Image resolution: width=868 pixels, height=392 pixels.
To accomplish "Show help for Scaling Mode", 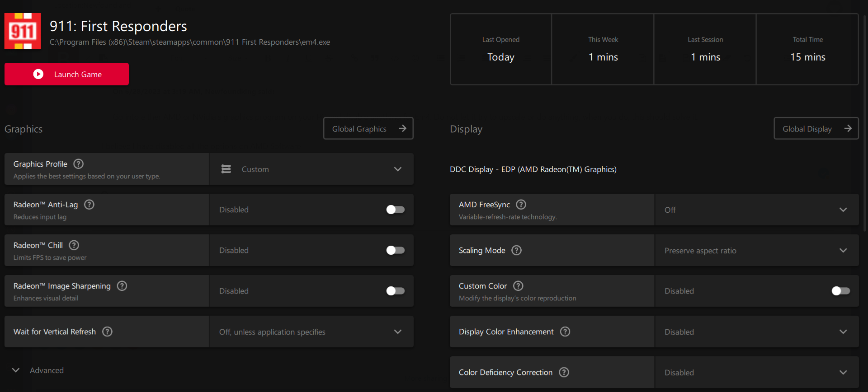I will coord(517,250).
